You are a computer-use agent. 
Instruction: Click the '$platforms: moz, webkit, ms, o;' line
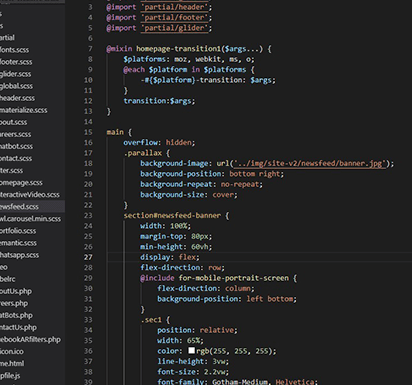coord(189,59)
